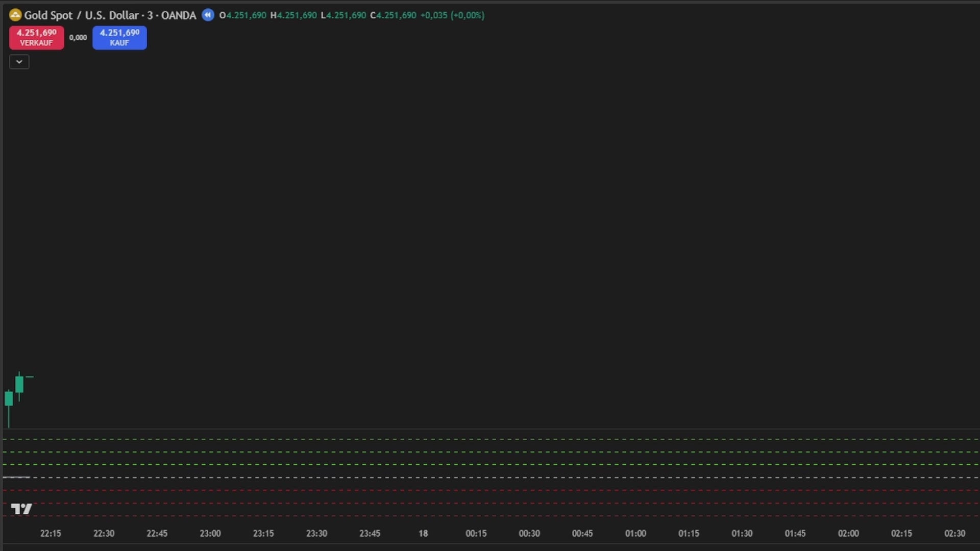Select the 0,000 spread value
This screenshot has height=551, width=980.
click(78, 37)
